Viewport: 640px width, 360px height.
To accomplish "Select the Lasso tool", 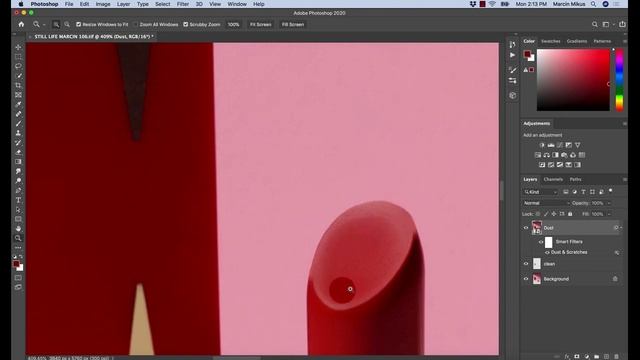I will [x=18, y=66].
